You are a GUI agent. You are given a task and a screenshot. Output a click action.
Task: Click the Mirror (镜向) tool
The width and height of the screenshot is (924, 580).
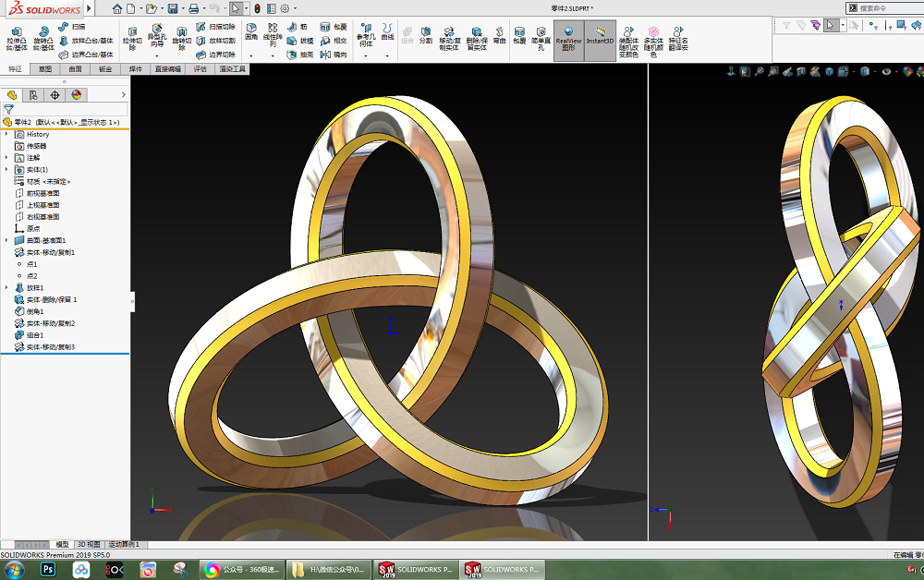pos(334,54)
